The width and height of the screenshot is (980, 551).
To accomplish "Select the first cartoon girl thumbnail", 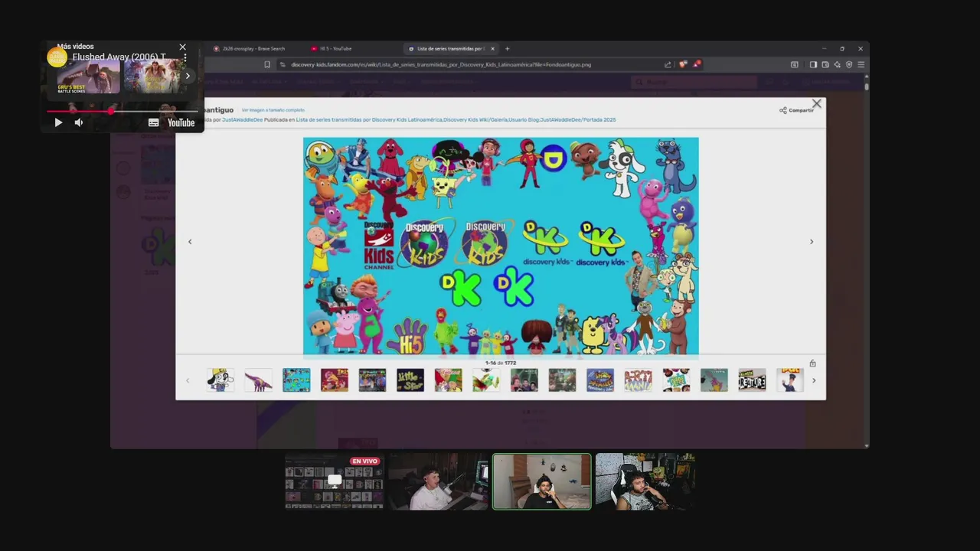I will click(220, 380).
